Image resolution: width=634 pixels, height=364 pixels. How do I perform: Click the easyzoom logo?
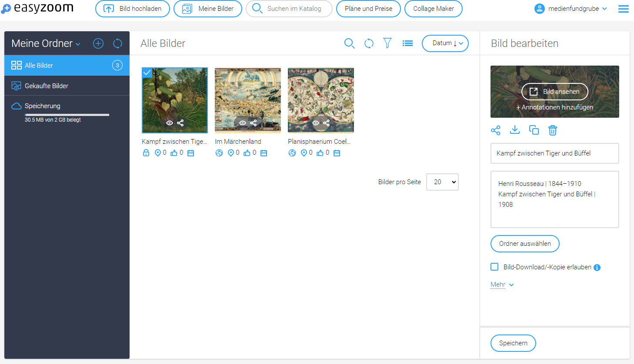pos(38,8)
